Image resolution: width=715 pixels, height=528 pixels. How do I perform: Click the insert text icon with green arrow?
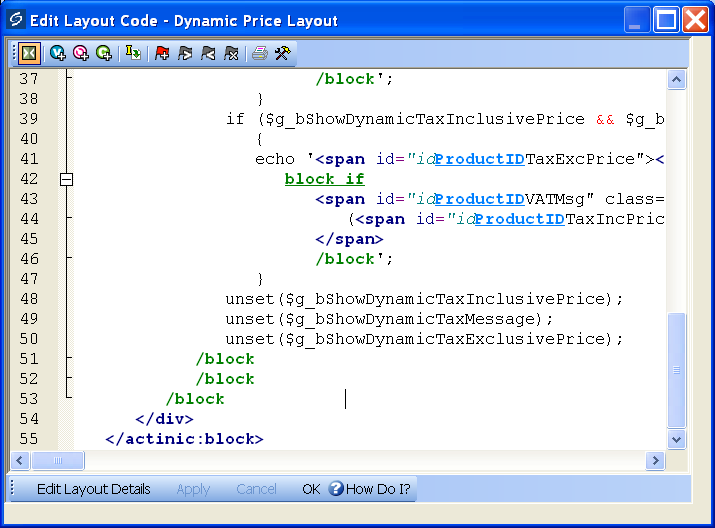[x=133, y=53]
